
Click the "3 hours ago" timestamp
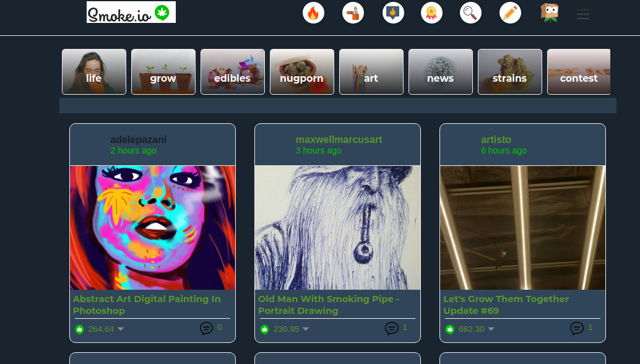tap(318, 150)
